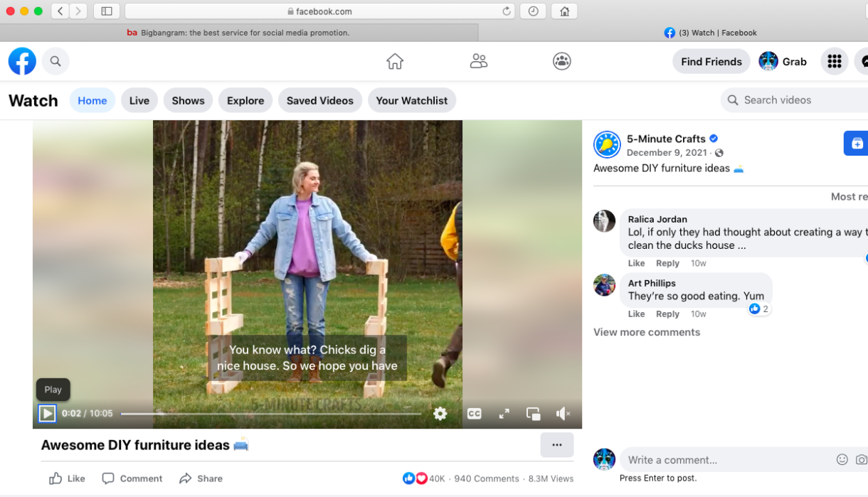Open the Friends icon in top navigation

pyautogui.click(x=478, y=61)
